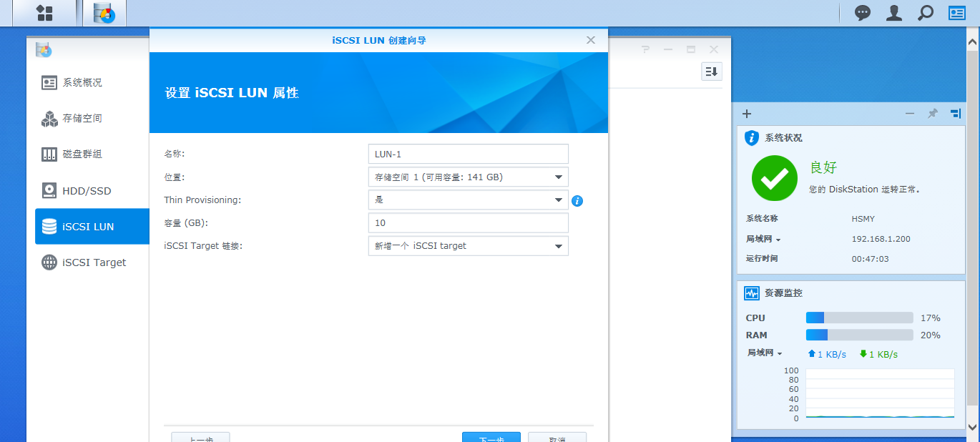Open the notifications chat bubble icon

pyautogui.click(x=863, y=13)
